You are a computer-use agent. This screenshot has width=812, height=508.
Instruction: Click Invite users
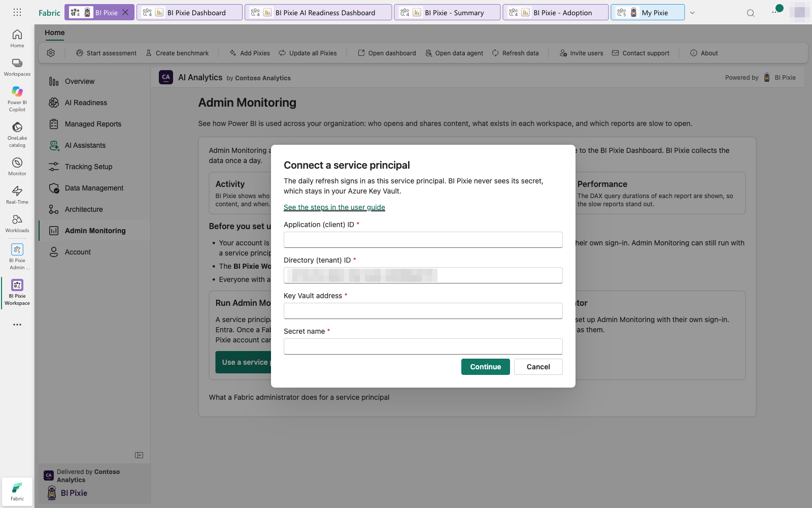click(582, 53)
